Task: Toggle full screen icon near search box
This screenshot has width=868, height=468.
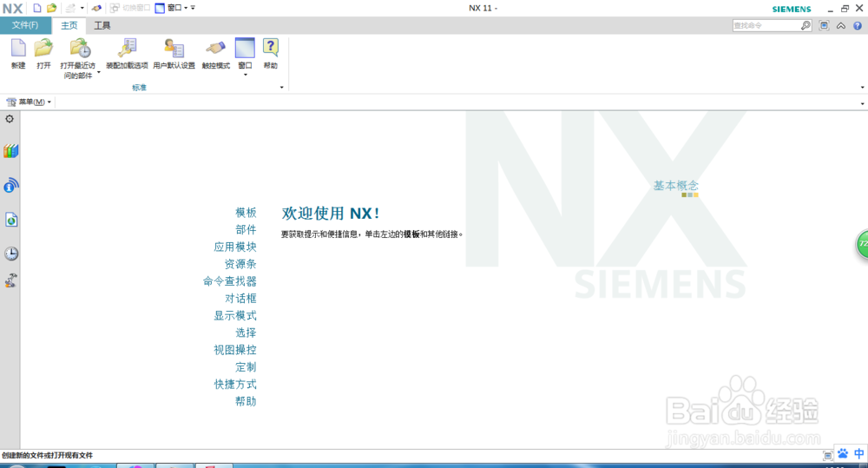Action: [x=824, y=25]
